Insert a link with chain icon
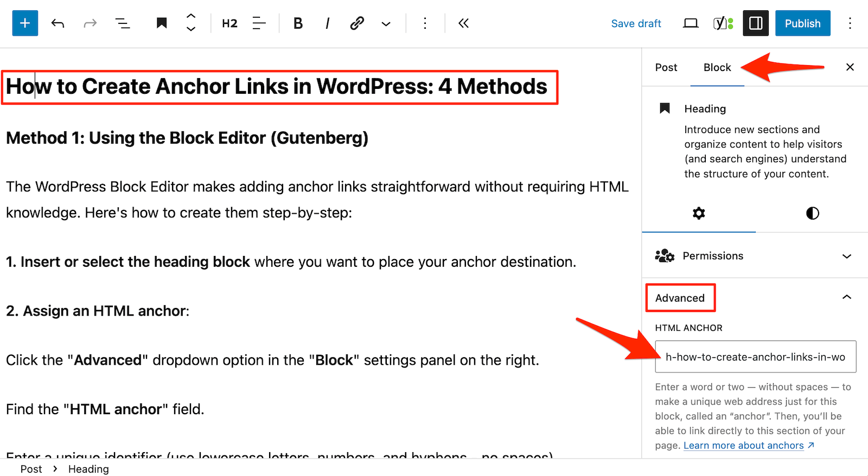Viewport: 868px width, 476px height. (x=356, y=23)
